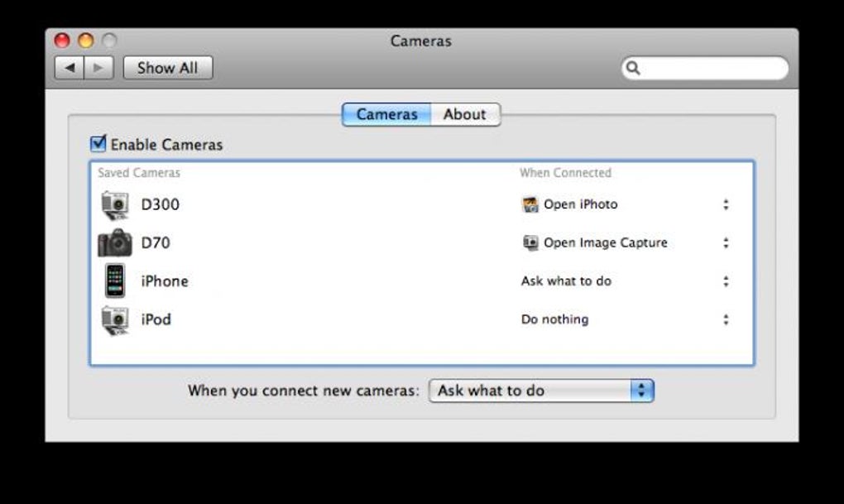Open the iPod 'Do nothing' popup
Image resolution: width=844 pixels, height=504 pixels.
pyautogui.click(x=725, y=319)
